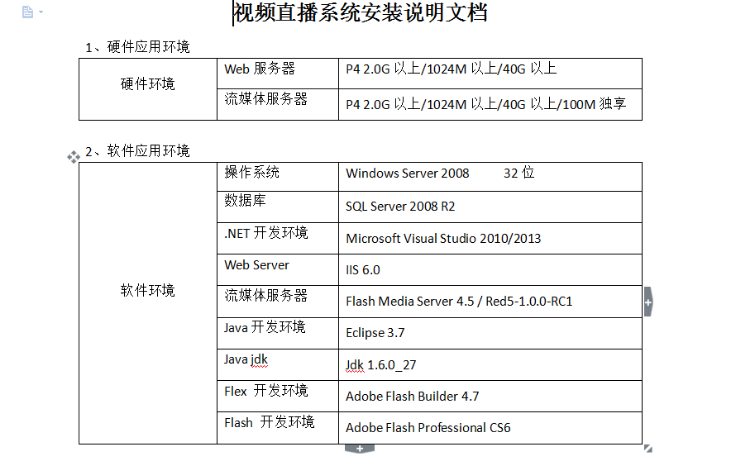Click the IIS 6.0 cell

(490, 270)
